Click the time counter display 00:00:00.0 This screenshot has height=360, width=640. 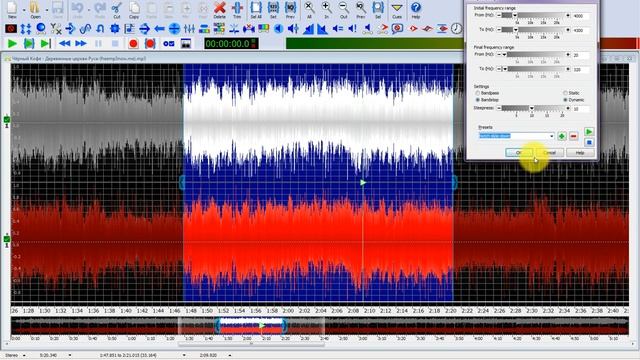pyautogui.click(x=231, y=44)
